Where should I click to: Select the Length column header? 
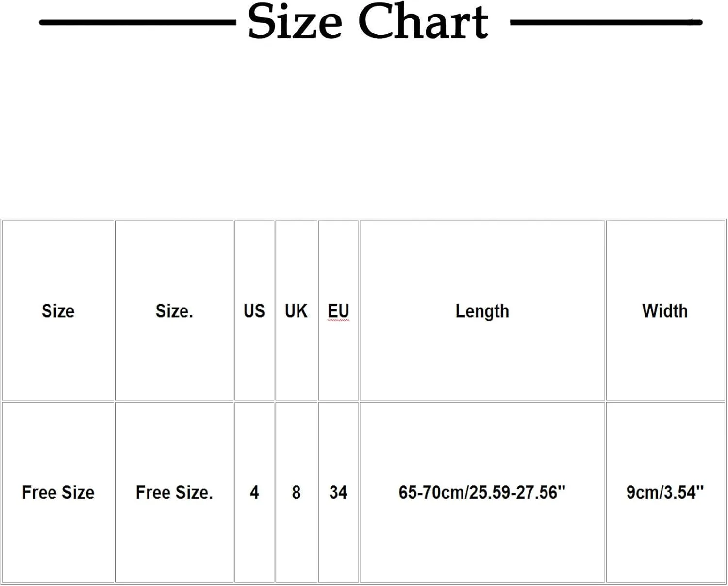[x=482, y=311]
